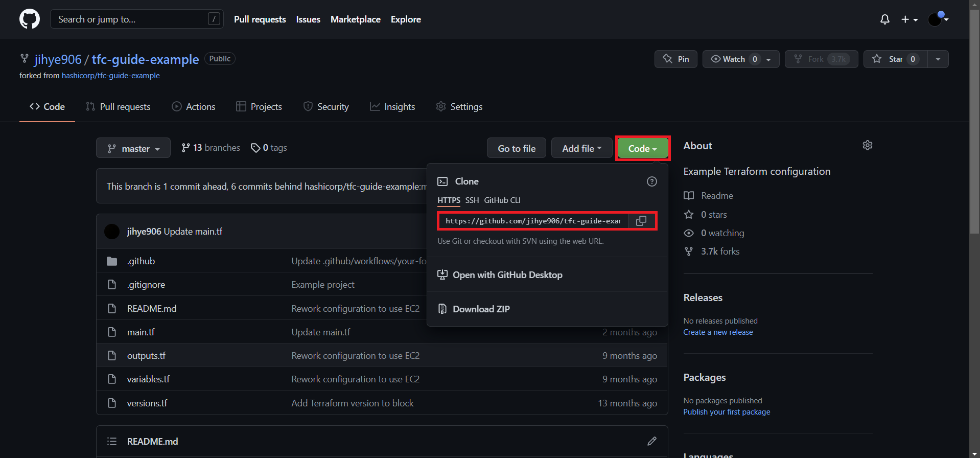View the 0 tags link
The width and height of the screenshot is (980, 458).
point(269,148)
